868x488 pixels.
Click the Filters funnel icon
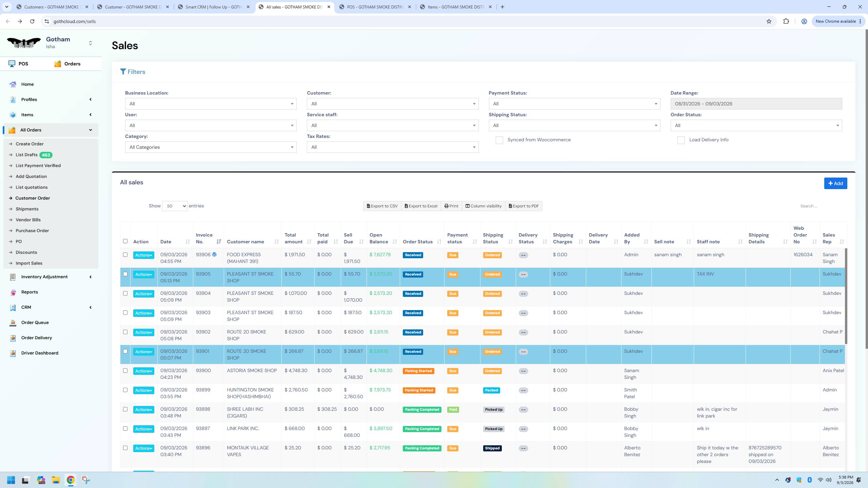pyautogui.click(x=123, y=72)
